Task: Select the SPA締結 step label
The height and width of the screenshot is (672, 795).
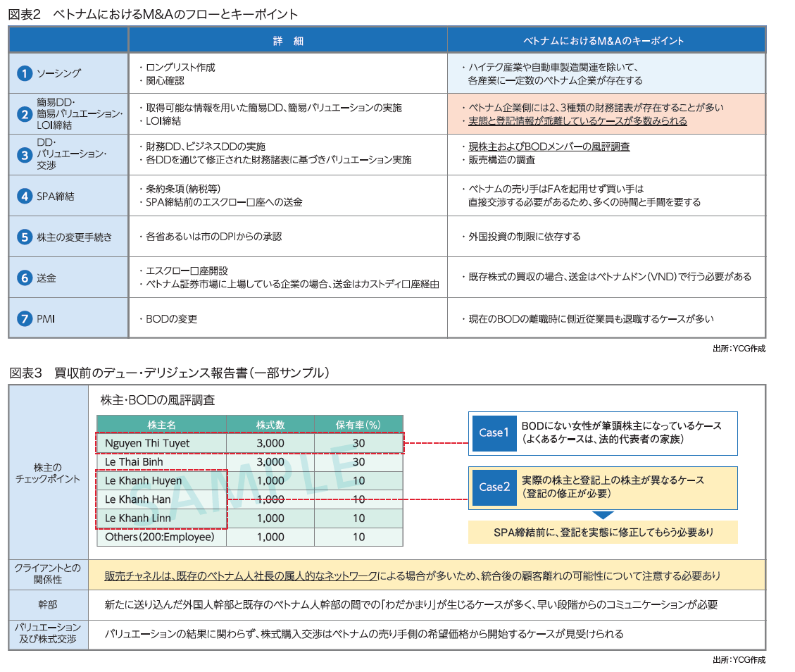Action: pos(55,197)
